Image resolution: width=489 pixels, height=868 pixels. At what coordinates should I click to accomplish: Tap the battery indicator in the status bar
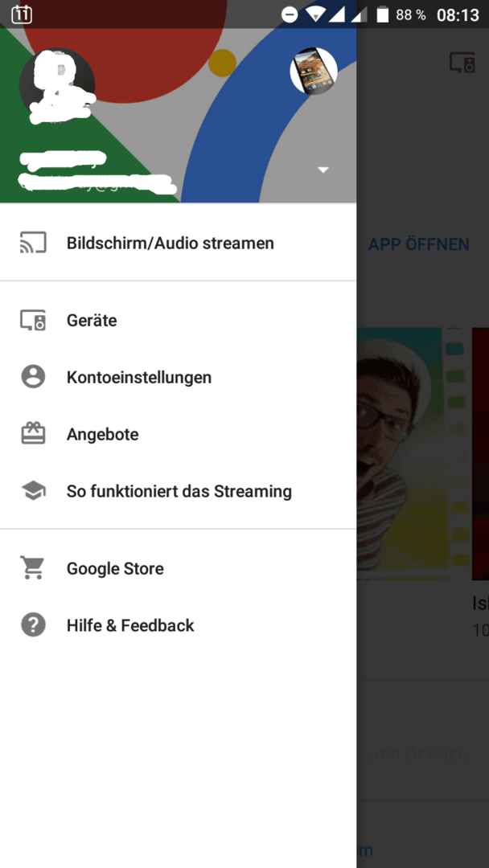point(383,14)
